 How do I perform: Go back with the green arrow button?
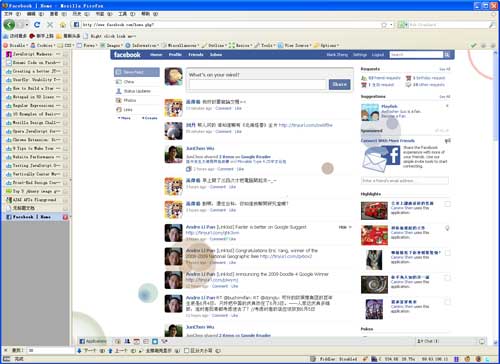pos(9,24)
